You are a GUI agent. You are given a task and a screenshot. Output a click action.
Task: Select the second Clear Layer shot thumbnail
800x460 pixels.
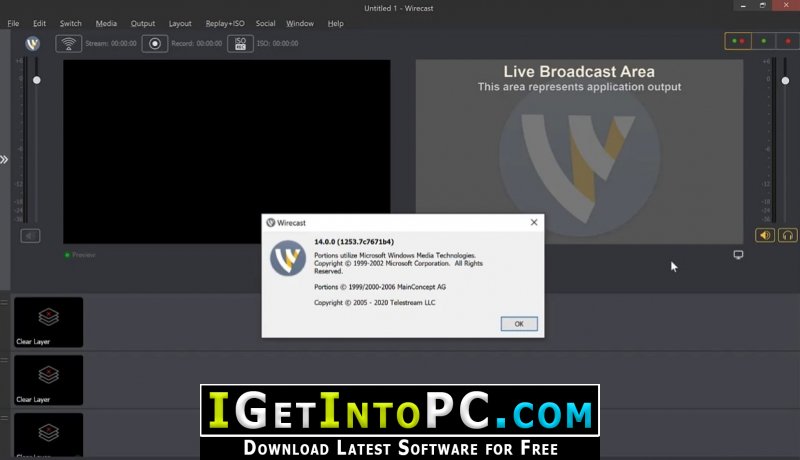(x=48, y=380)
